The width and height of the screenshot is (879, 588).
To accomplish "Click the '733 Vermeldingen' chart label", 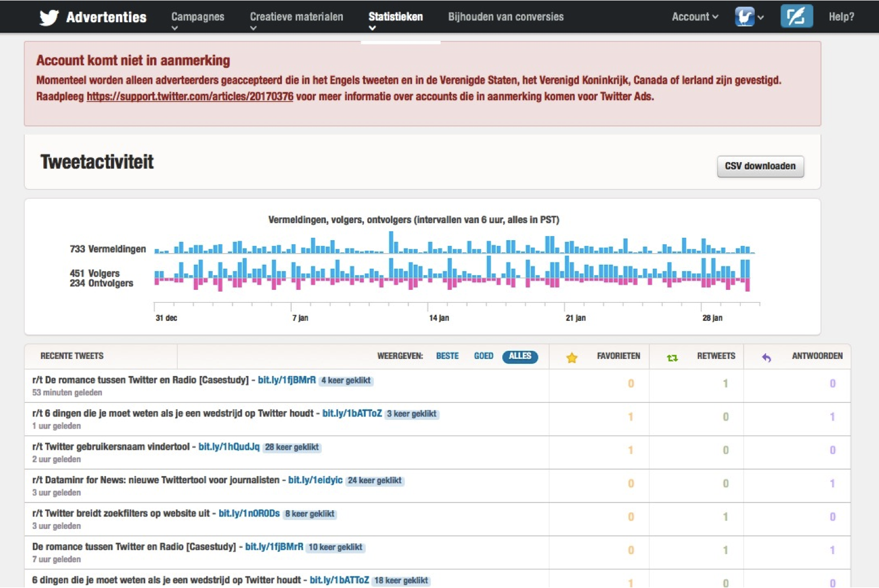I will click(x=108, y=249).
